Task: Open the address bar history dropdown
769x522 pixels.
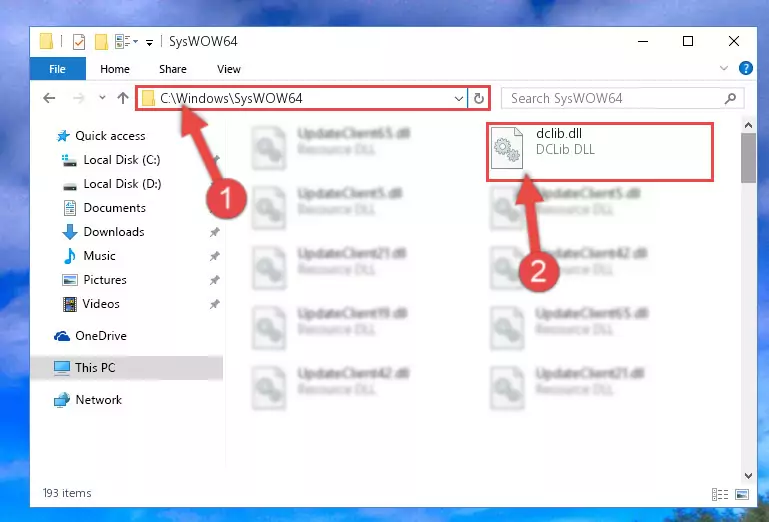Action: [x=459, y=99]
